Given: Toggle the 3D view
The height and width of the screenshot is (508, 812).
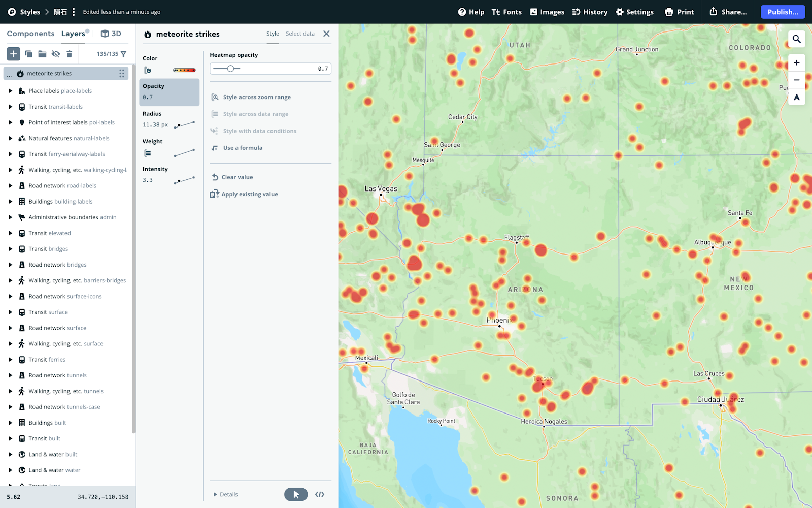Looking at the screenshot, I should [x=111, y=34].
